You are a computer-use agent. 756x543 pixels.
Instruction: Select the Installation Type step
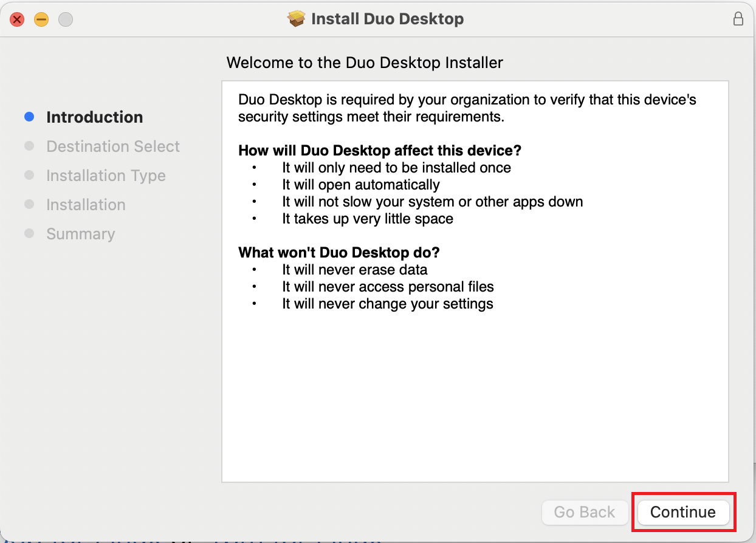point(106,176)
